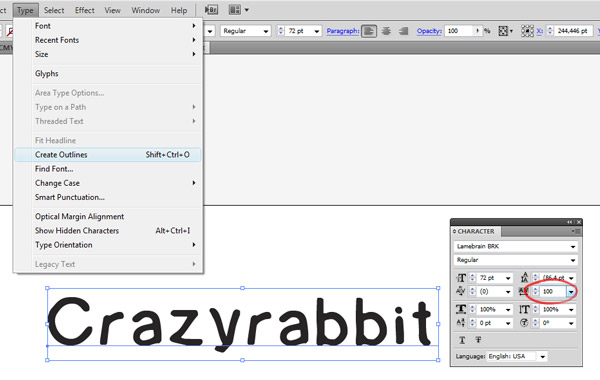Step the Character panel font size stepper
Screen dimensions: 600x380
click(473, 278)
